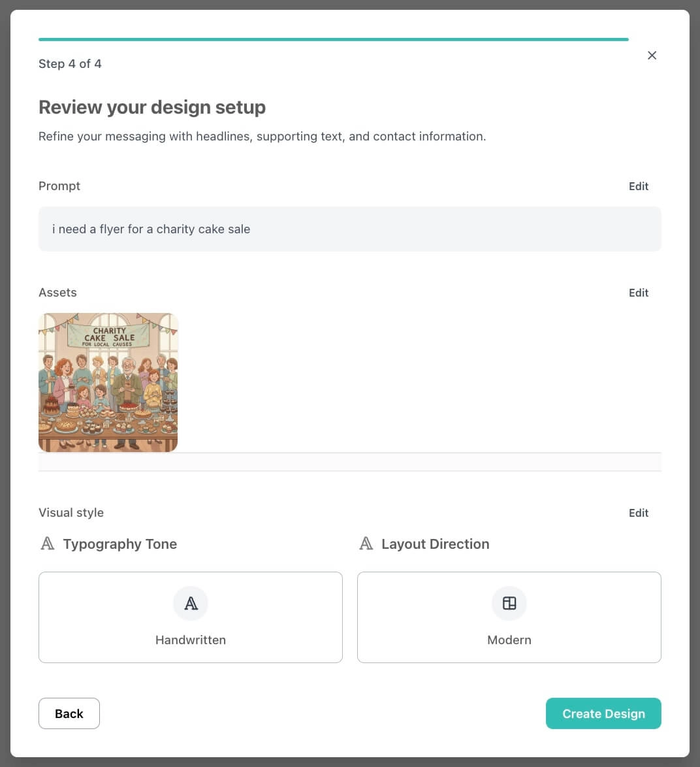Open the charity cake sale image thumbnail
The image size is (700, 767).
point(108,383)
